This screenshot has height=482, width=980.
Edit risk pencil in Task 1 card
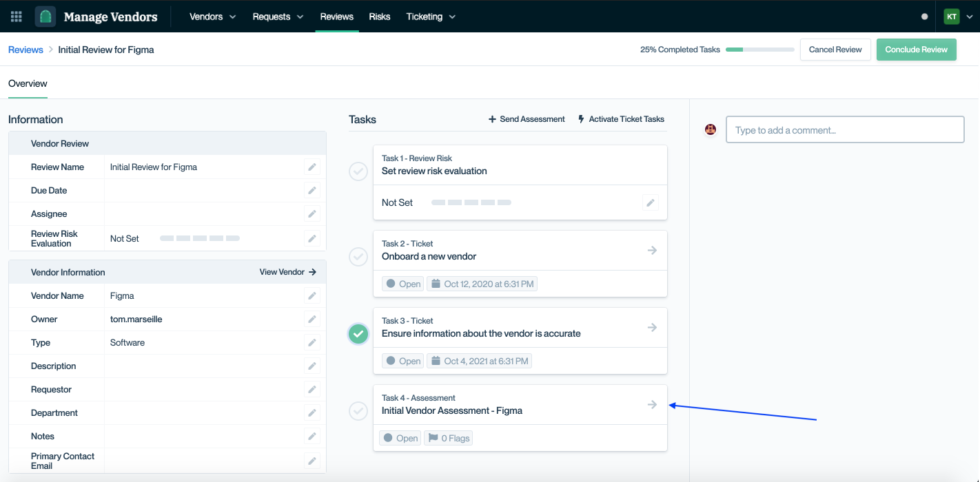click(650, 202)
